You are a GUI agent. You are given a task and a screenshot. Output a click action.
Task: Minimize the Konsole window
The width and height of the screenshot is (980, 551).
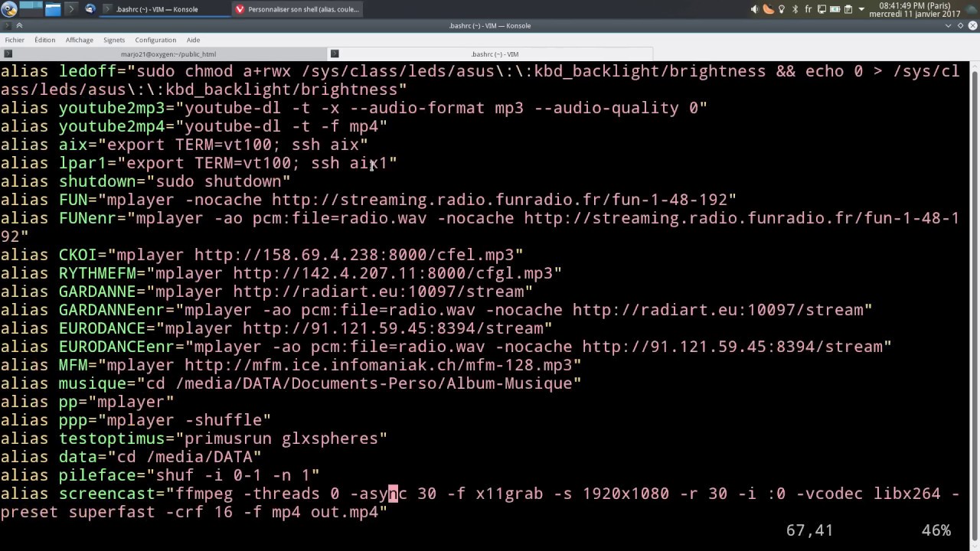point(948,25)
